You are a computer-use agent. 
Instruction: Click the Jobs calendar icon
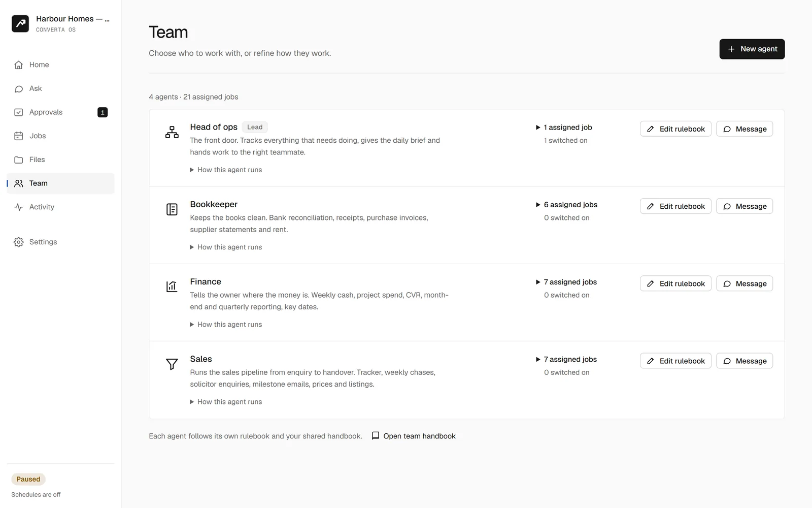pos(19,136)
